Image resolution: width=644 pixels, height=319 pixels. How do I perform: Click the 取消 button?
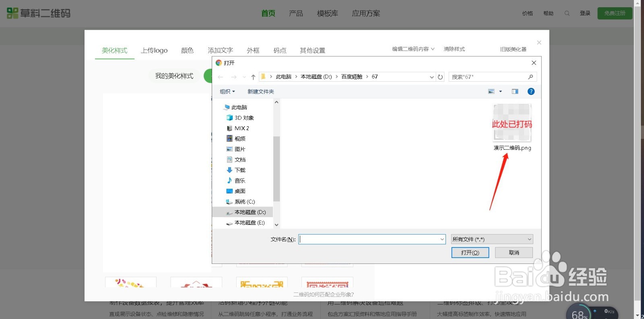tap(514, 253)
